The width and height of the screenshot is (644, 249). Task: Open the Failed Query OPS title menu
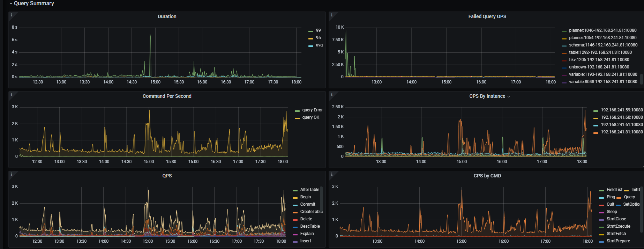click(x=487, y=16)
